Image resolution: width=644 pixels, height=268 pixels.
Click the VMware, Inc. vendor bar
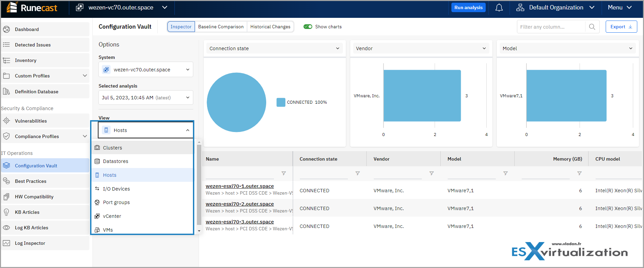click(422, 96)
